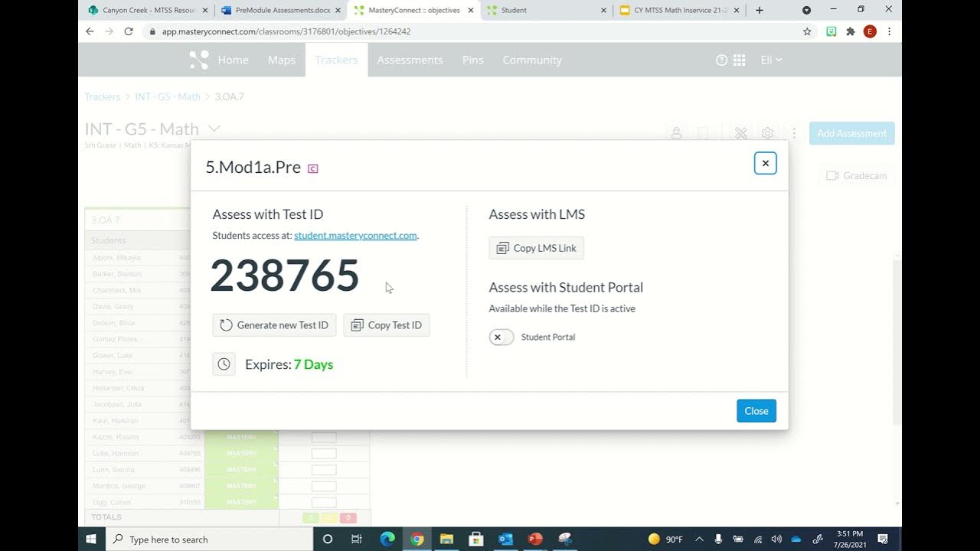
Task: Open the notification center icon
Action: 883,539
